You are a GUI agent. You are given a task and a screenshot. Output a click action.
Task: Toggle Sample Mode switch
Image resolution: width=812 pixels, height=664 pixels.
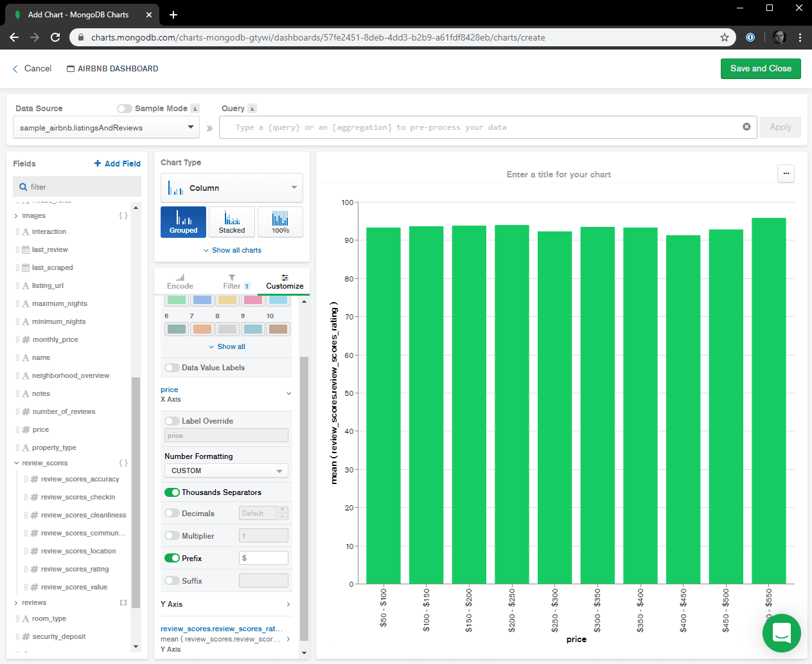pyautogui.click(x=125, y=109)
